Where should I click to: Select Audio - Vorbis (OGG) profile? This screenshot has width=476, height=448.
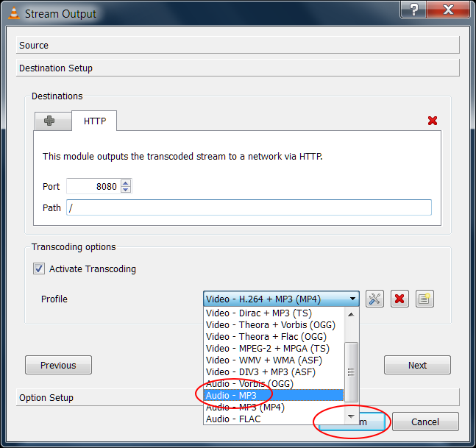click(x=274, y=384)
